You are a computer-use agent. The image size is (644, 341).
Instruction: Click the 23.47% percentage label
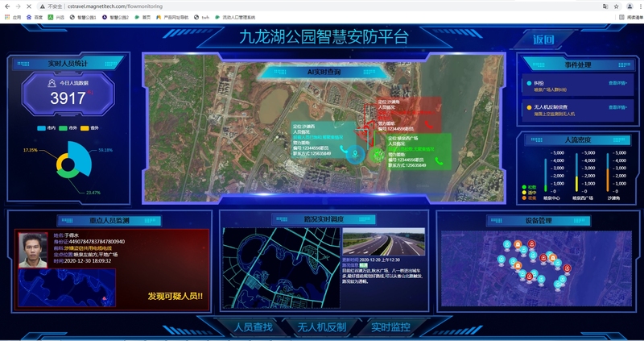pos(93,193)
